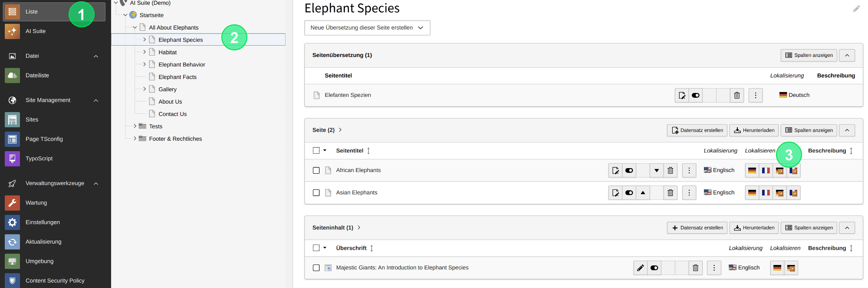Click Datensatz erstellen in Seiteninhalt section

pyautogui.click(x=697, y=228)
